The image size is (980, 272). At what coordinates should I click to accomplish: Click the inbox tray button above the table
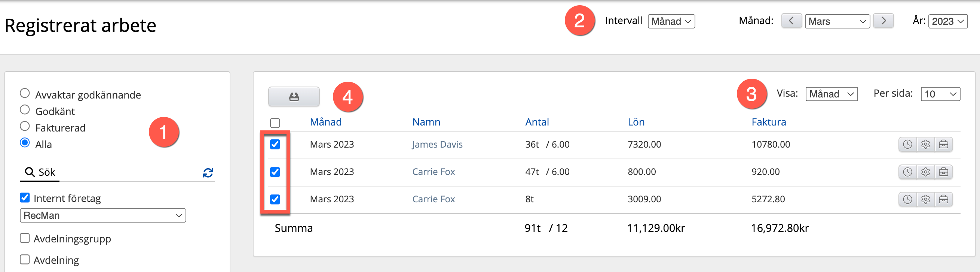(x=294, y=97)
